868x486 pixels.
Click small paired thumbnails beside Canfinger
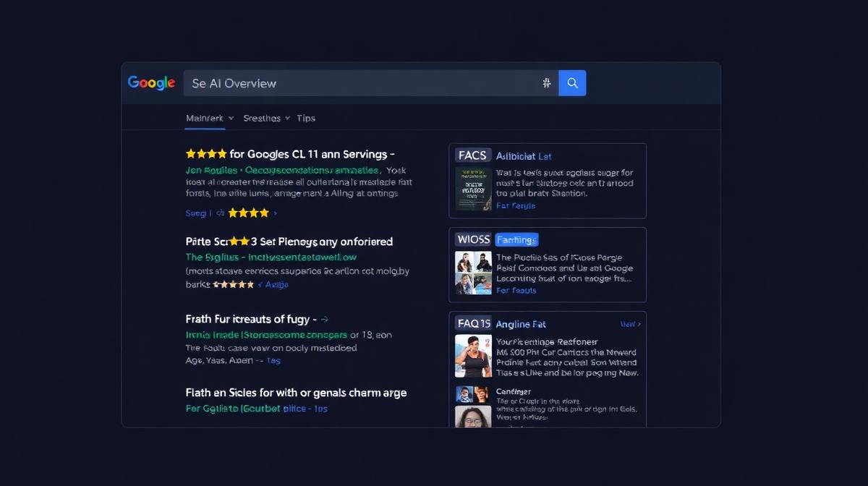[474, 394]
